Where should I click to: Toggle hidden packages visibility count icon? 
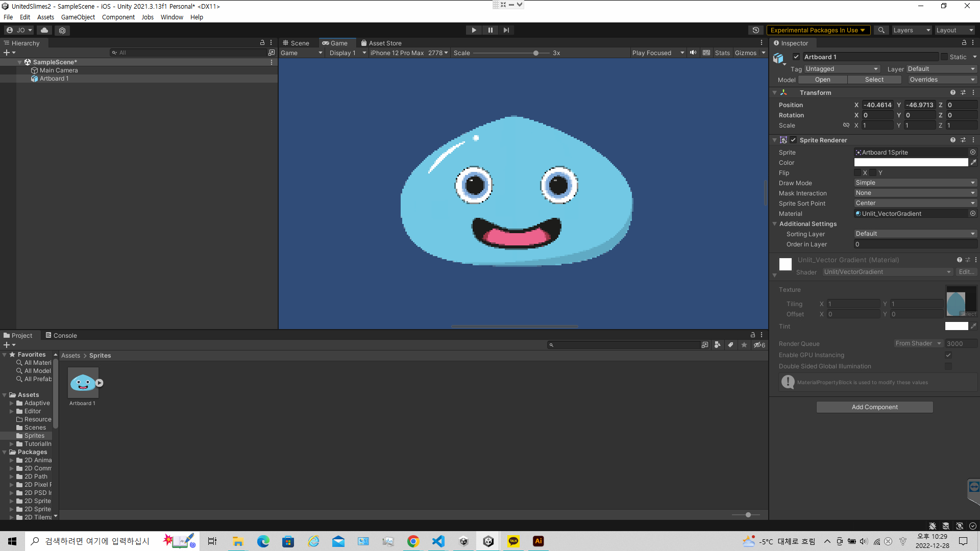pyautogui.click(x=759, y=345)
